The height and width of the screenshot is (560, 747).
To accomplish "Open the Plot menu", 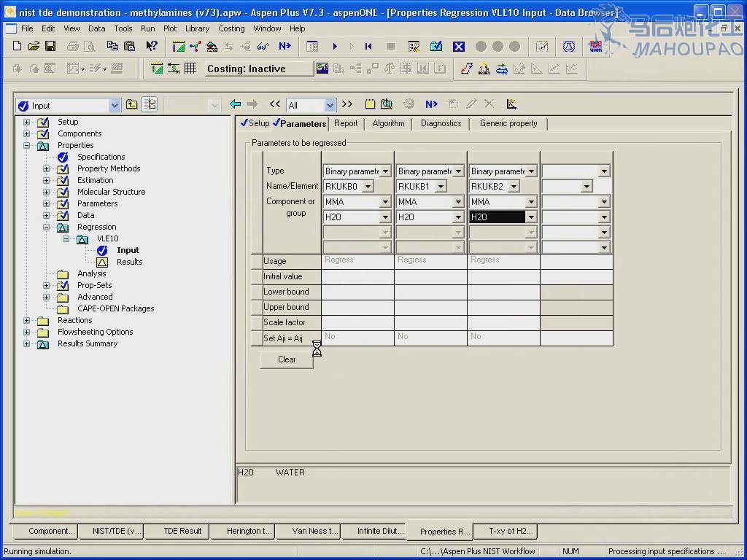I will [x=170, y=28].
